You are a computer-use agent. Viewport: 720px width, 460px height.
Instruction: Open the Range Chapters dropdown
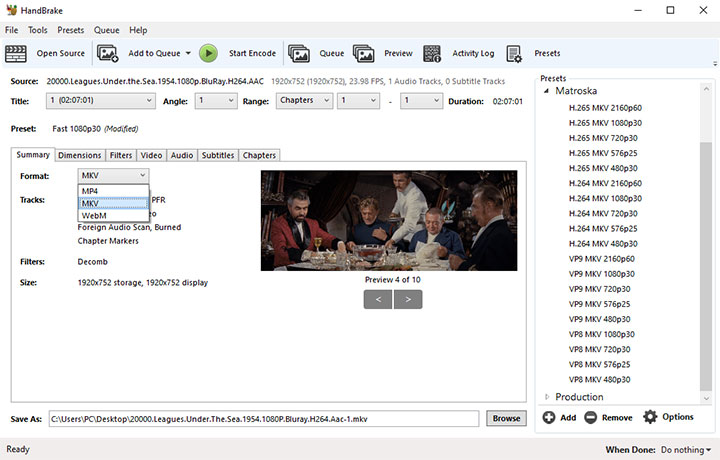(304, 101)
